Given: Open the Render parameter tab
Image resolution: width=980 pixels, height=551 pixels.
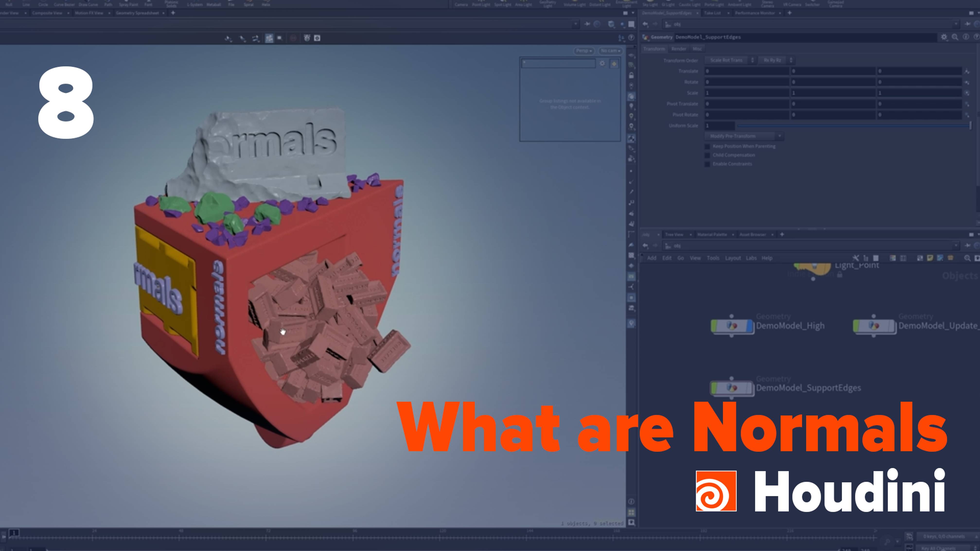Looking at the screenshot, I should click(x=679, y=49).
